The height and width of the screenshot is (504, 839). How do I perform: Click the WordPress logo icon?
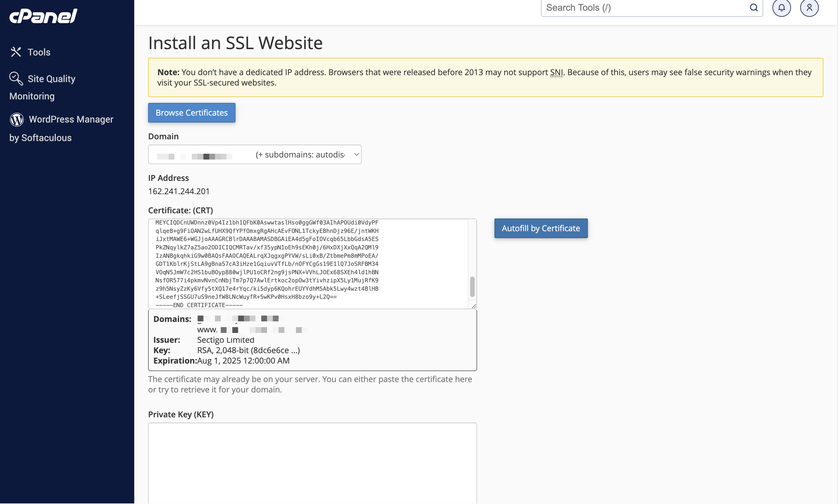(x=17, y=119)
